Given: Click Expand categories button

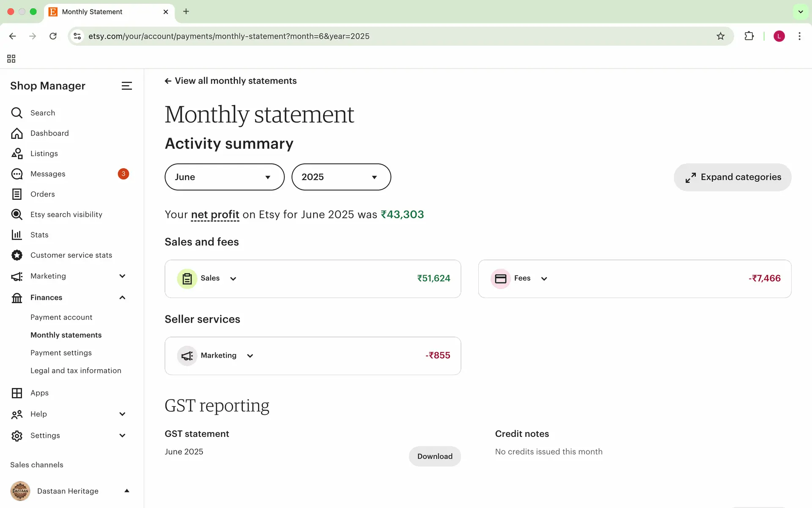Looking at the screenshot, I should click(x=732, y=177).
